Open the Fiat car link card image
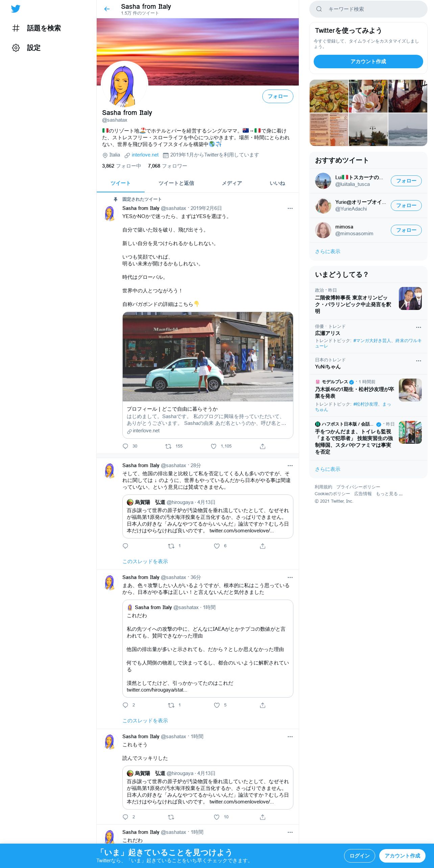The height and width of the screenshot is (868, 434). (x=208, y=357)
